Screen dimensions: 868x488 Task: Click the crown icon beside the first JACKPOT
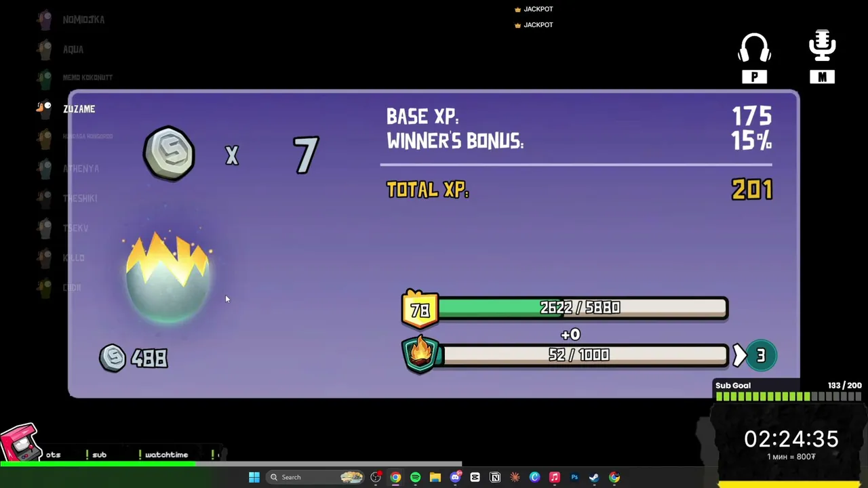[x=517, y=9]
